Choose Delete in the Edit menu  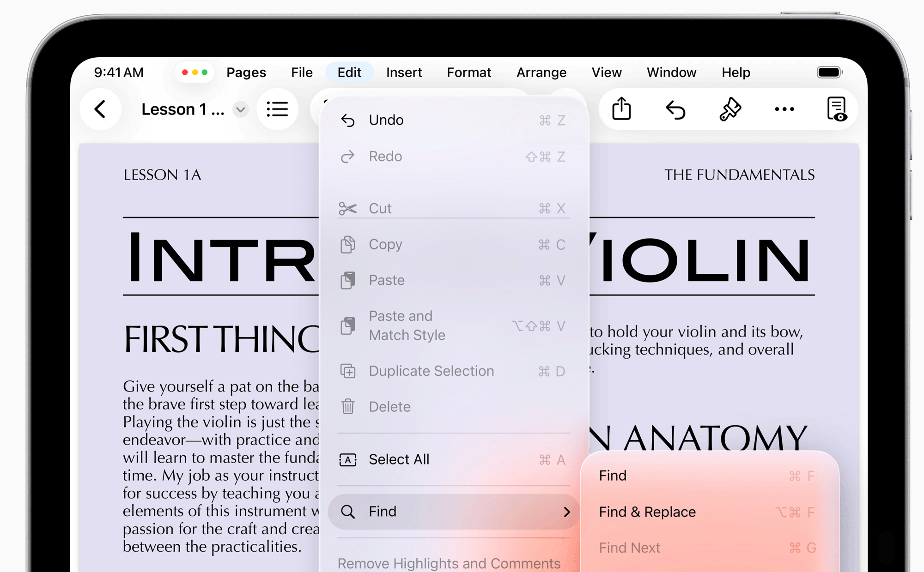[x=453, y=407]
